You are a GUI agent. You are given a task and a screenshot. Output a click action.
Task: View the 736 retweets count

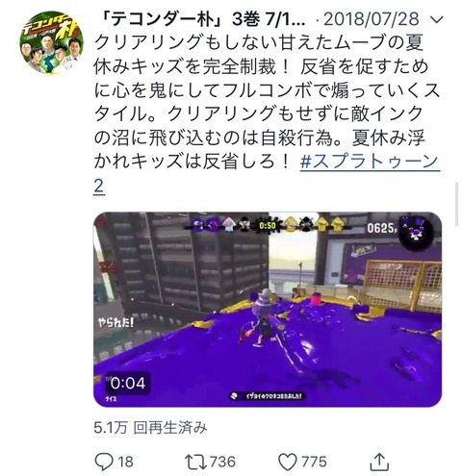click(x=222, y=462)
